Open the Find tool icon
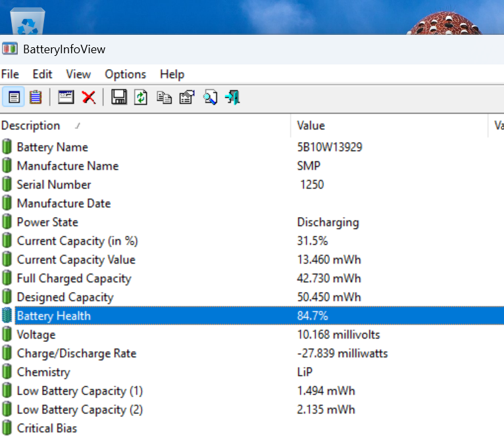The width and height of the screenshot is (504, 436). coord(210,97)
